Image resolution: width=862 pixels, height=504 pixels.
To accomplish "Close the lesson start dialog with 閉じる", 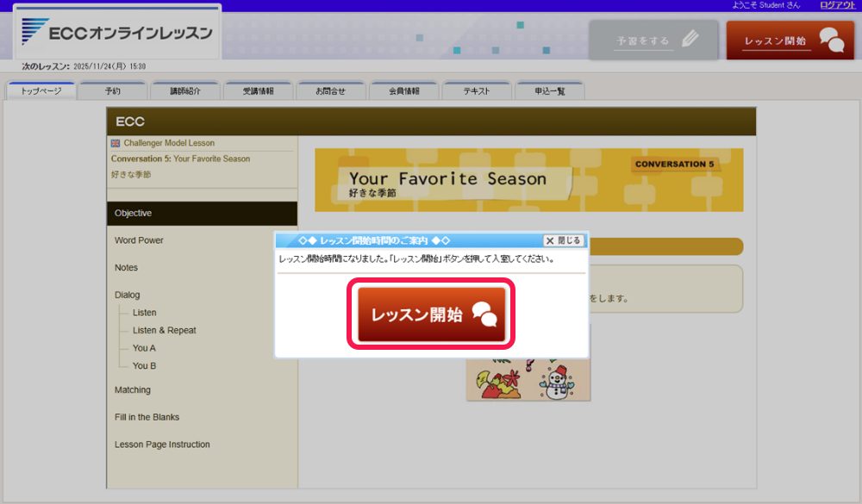I will 563,240.
